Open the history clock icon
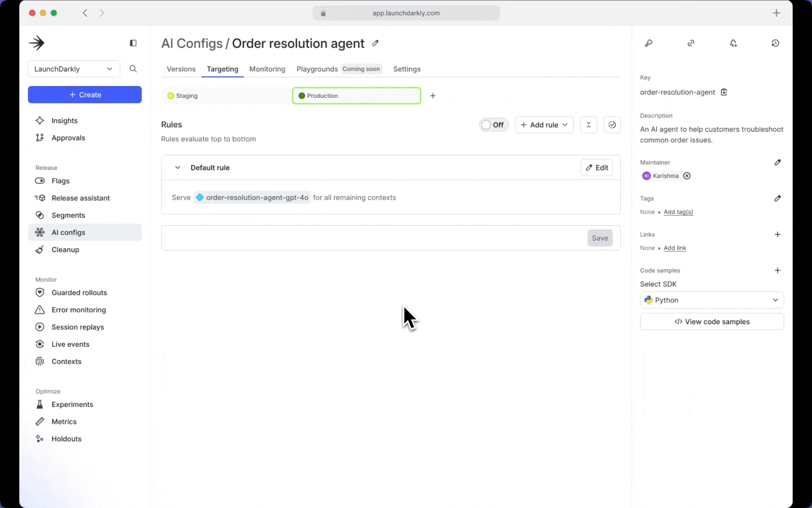Image resolution: width=812 pixels, height=508 pixels. click(775, 43)
